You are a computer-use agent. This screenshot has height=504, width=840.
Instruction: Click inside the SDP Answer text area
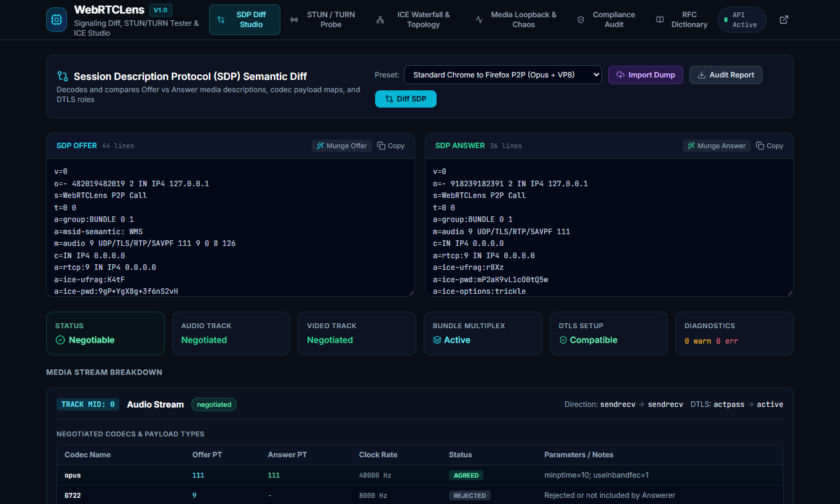(x=609, y=227)
